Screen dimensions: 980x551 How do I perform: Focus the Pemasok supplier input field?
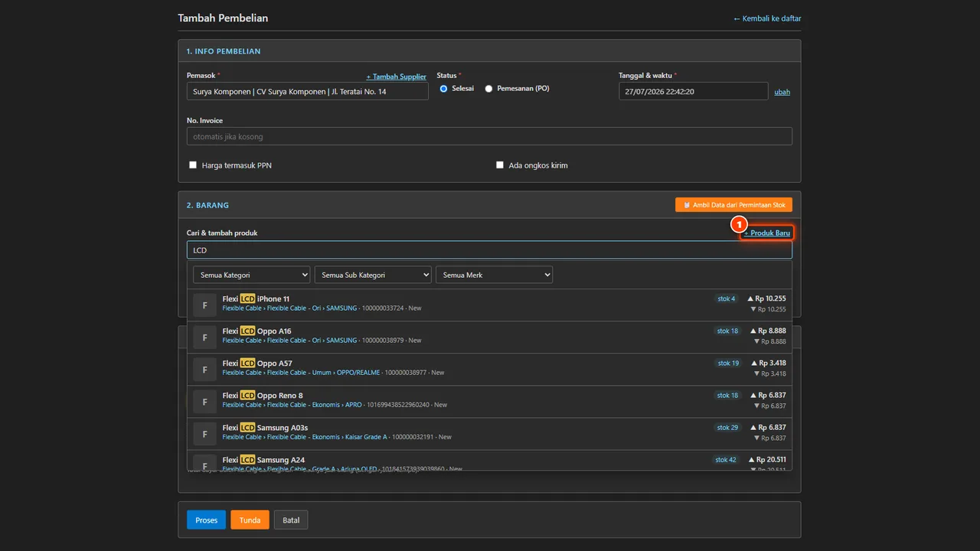point(308,91)
